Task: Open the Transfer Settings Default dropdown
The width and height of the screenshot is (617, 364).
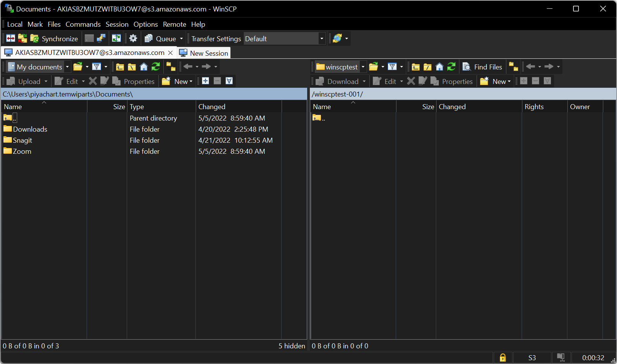Action: pyautogui.click(x=322, y=38)
